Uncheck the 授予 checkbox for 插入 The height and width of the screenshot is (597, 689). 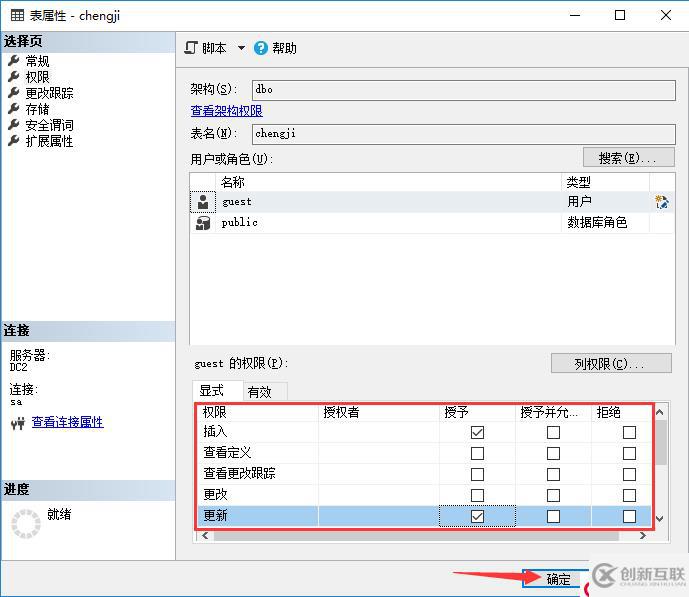point(477,432)
